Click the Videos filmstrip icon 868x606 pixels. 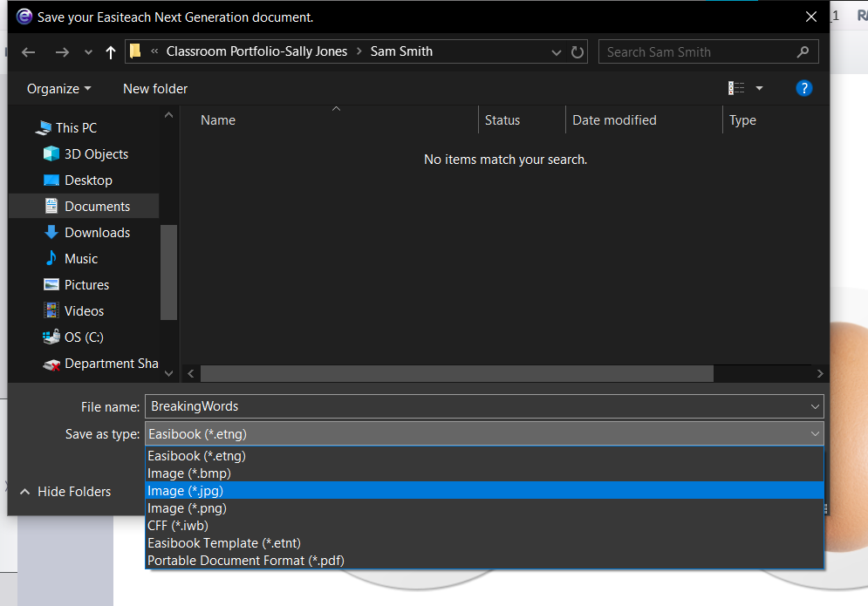[51, 310]
